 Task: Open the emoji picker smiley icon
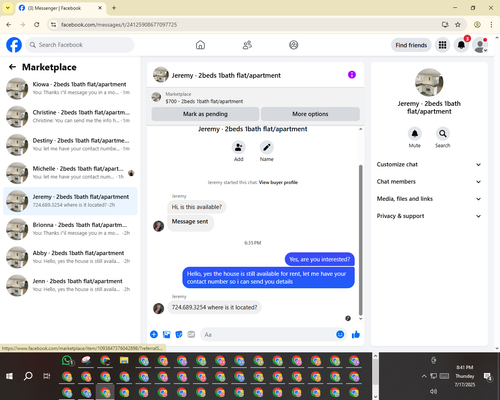pos(340,334)
